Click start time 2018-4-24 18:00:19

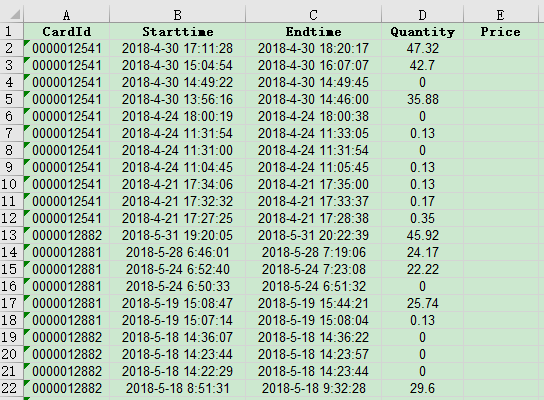[x=177, y=116]
